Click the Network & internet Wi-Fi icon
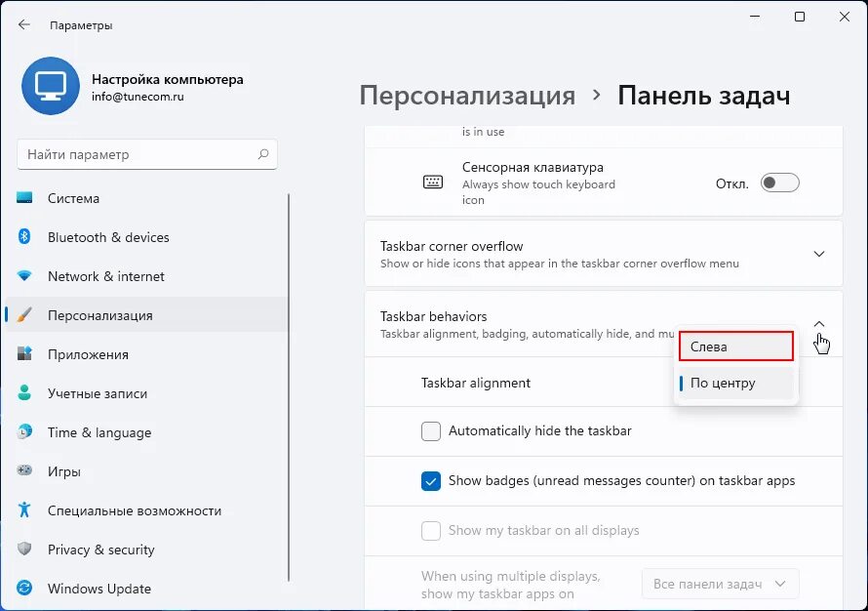868x611 pixels. (x=24, y=276)
